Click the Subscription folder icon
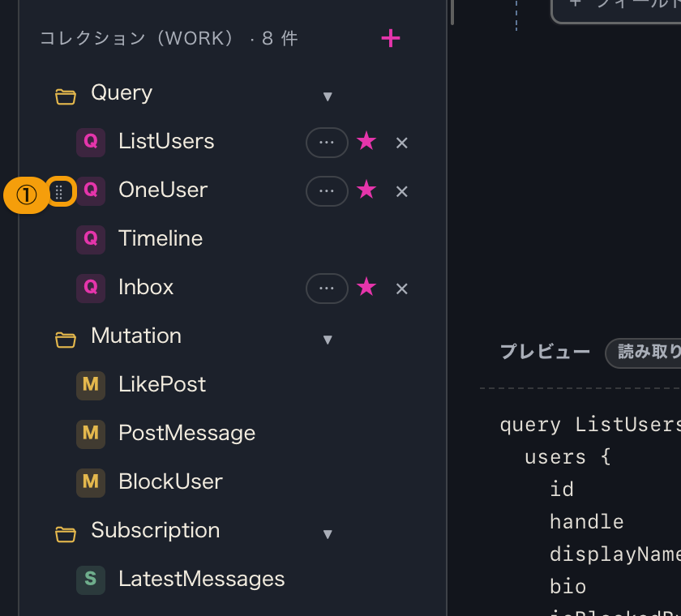The image size is (681, 616). [66, 534]
